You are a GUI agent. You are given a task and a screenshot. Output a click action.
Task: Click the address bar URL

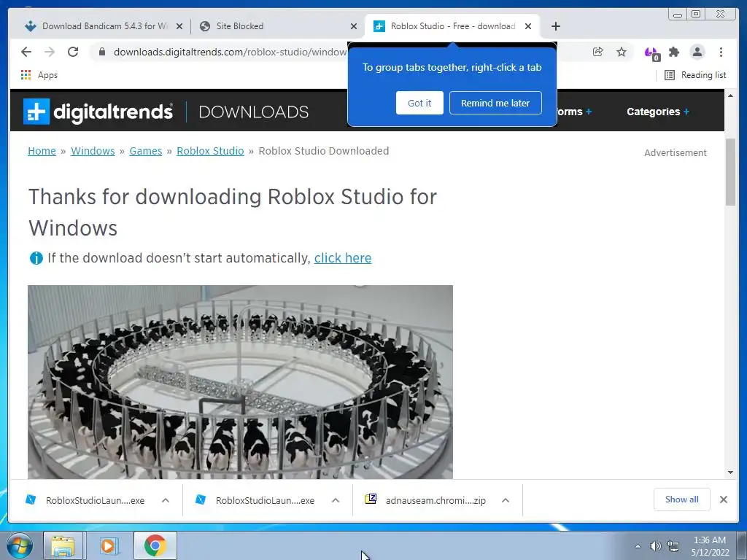(x=230, y=52)
